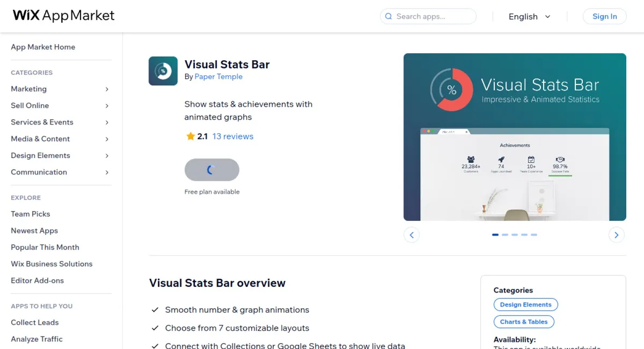Screen dimensions: 644x349
Task: Open the Paper Temple developer page
Action: point(218,77)
